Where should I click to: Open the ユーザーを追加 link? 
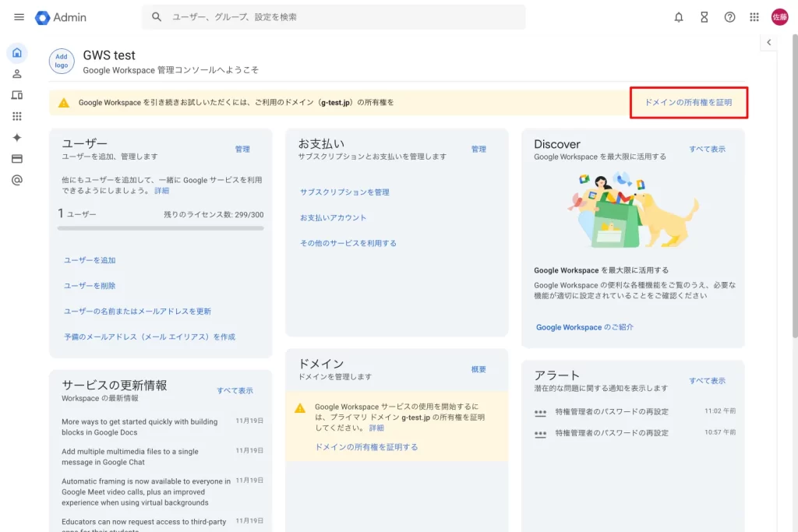[88, 259]
